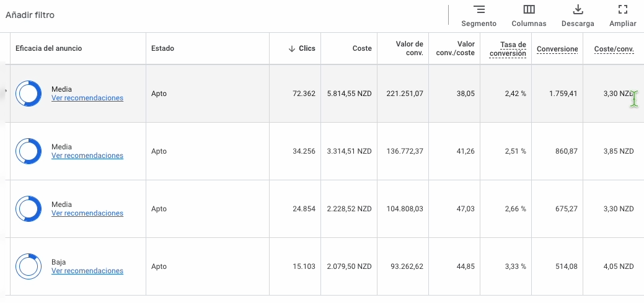The height and width of the screenshot is (303, 644).
Task: Open Ver recomendaciones for the Baja ad
Action: tap(87, 271)
